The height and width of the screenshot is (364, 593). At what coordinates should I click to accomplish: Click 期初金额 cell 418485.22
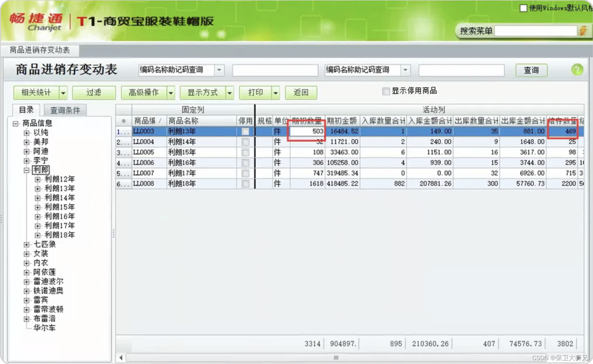click(342, 184)
